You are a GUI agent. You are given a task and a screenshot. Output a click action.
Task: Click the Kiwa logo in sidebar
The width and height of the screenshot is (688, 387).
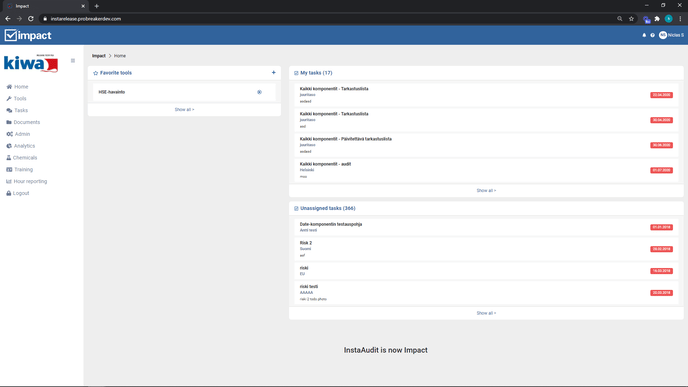(31, 63)
